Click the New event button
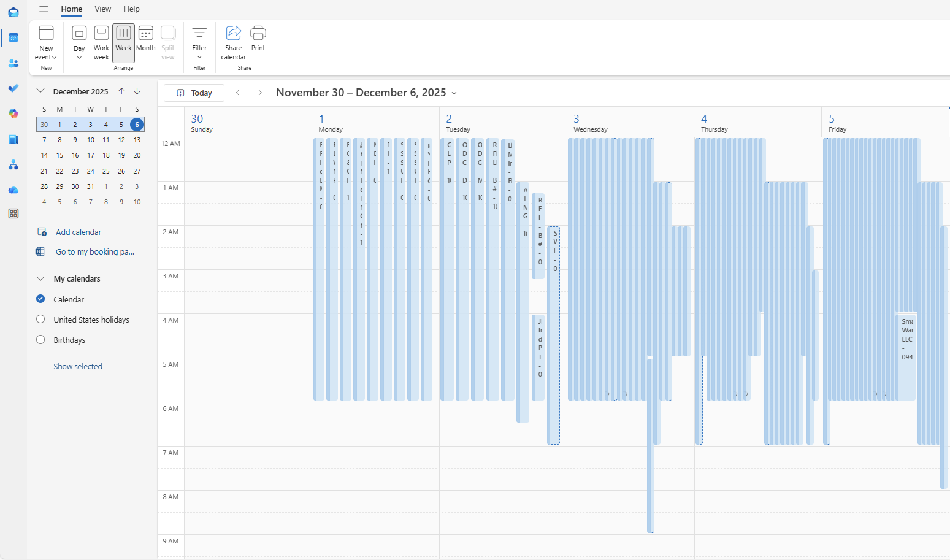This screenshot has height=560, width=950. click(x=46, y=43)
